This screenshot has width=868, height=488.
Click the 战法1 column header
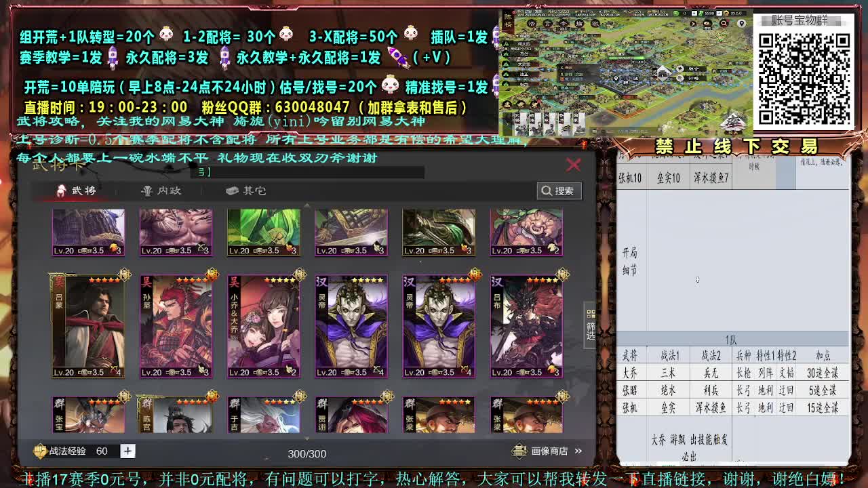click(x=669, y=355)
